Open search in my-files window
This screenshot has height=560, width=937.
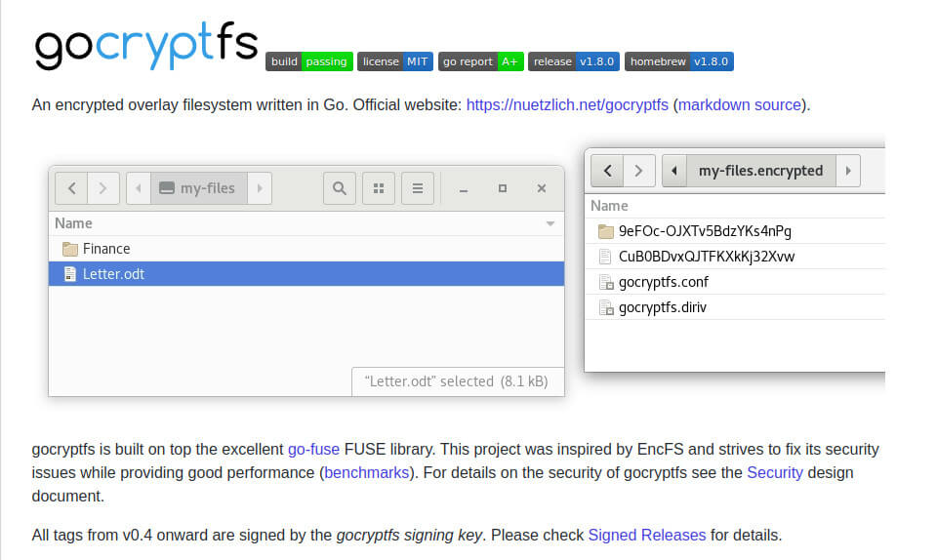(x=340, y=188)
